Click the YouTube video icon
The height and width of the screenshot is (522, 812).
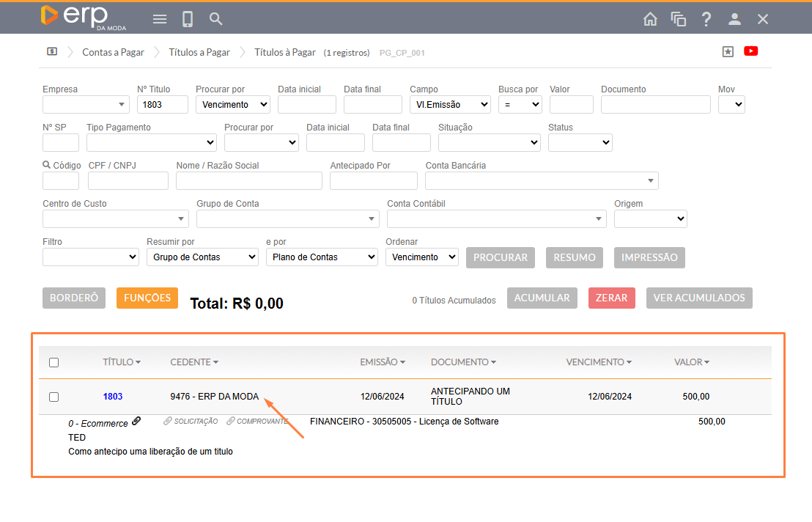750,51
